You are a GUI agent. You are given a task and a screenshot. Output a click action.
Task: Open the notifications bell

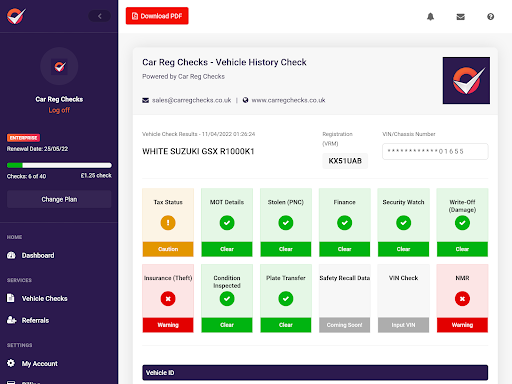[430, 16]
